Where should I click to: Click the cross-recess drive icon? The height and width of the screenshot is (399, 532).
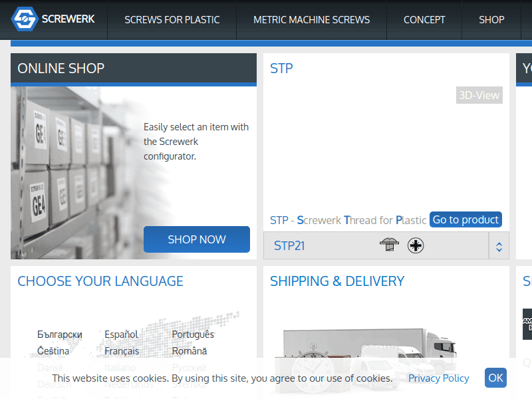416,245
